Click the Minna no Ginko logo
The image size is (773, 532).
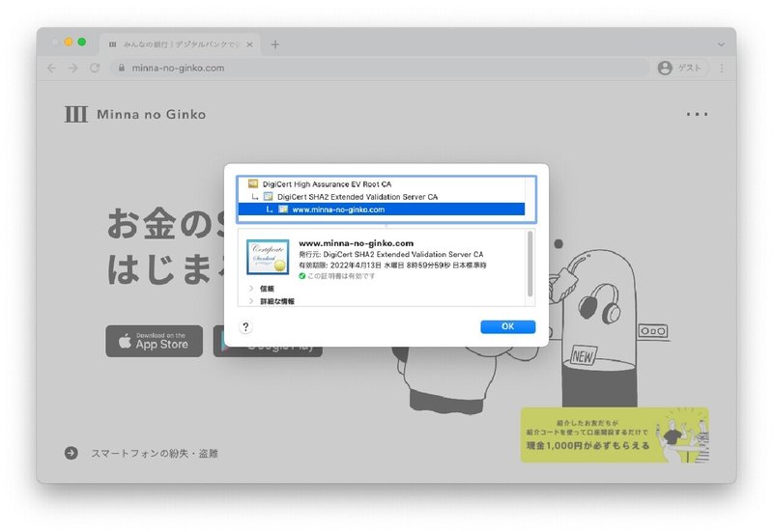[x=135, y=114]
